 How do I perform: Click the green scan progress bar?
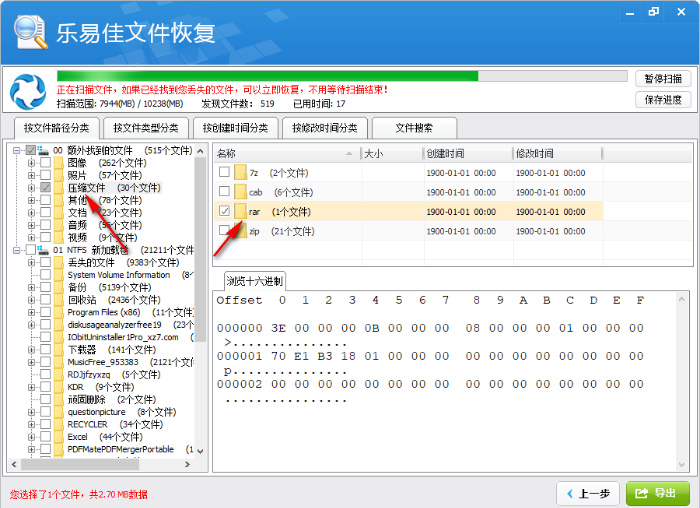[267, 76]
